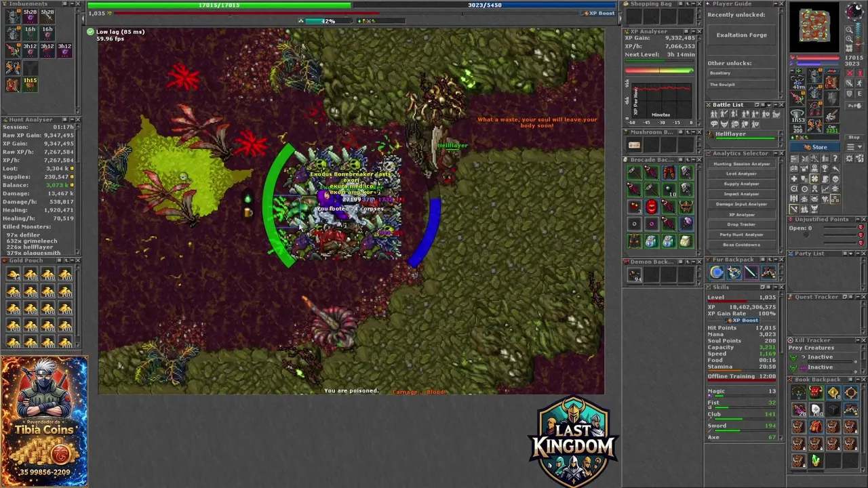Image resolution: width=868 pixels, height=488 pixels.
Task: Toggle the PvP mode button
Action: point(854,106)
